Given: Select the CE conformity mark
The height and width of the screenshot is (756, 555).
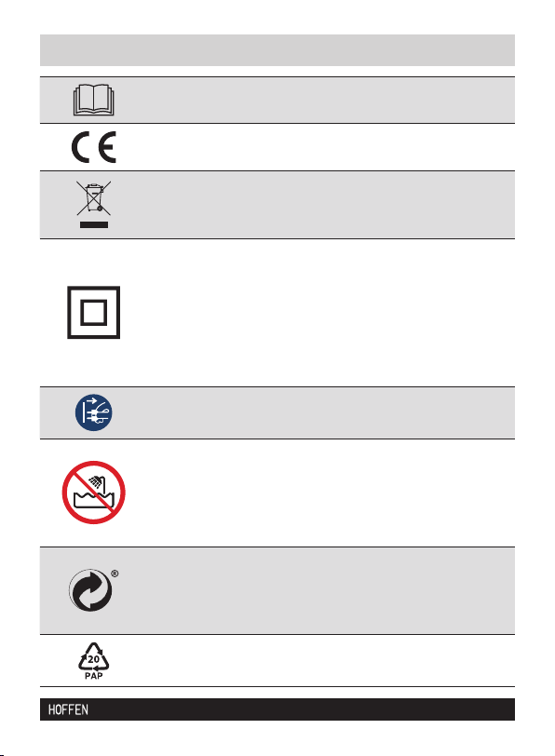Looking at the screenshot, I should [x=93, y=146].
